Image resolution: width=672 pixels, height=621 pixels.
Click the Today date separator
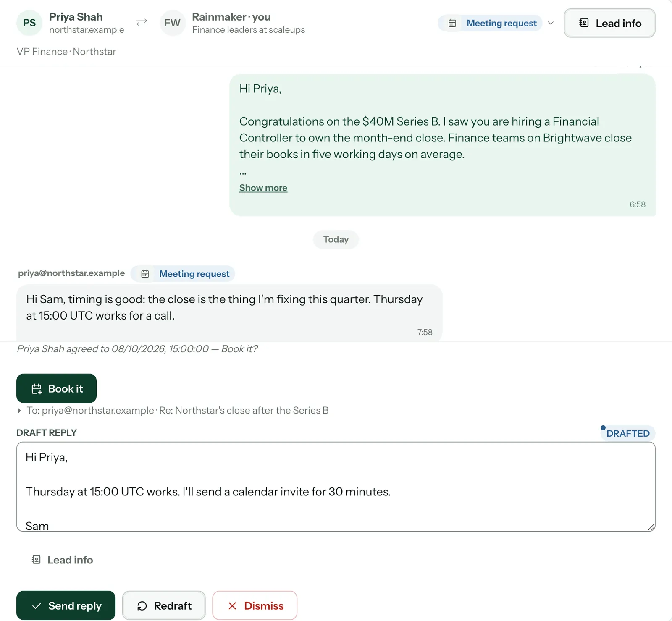click(336, 239)
